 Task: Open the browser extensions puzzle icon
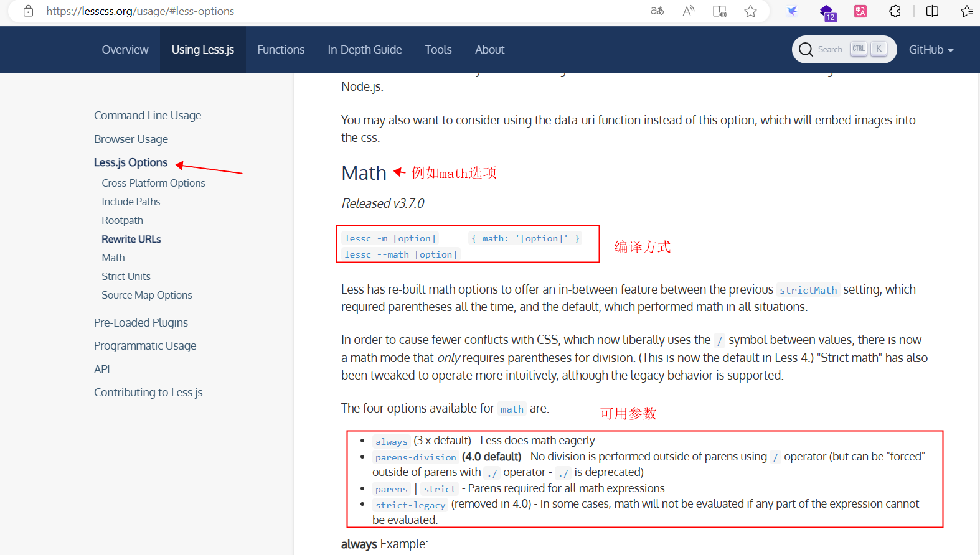click(x=895, y=11)
